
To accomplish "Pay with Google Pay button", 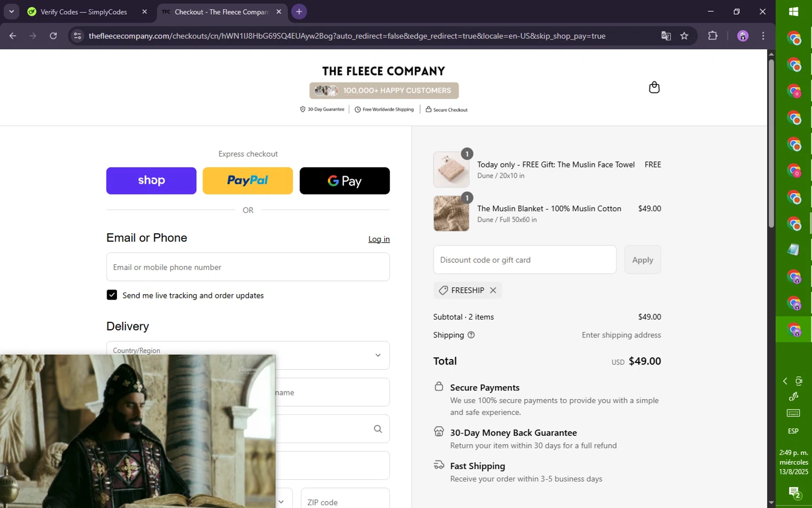I will 344,181.
